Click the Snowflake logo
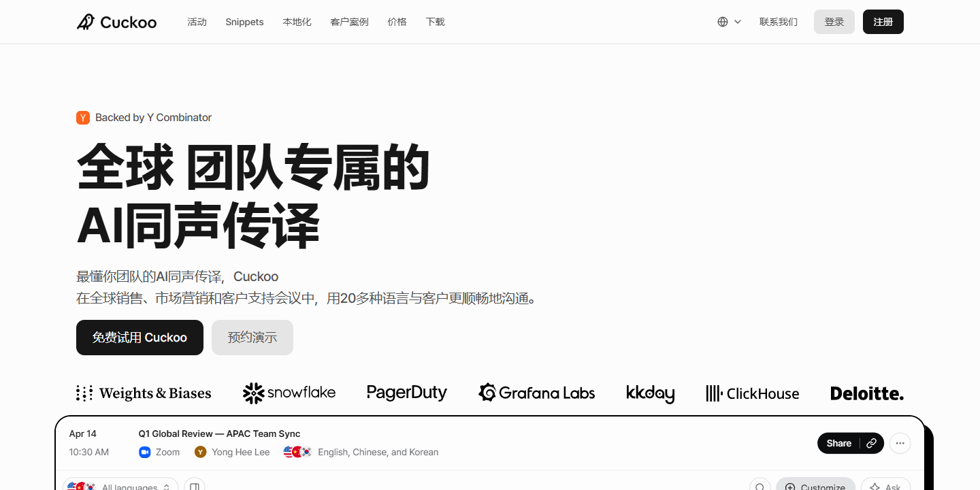 point(289,393)
